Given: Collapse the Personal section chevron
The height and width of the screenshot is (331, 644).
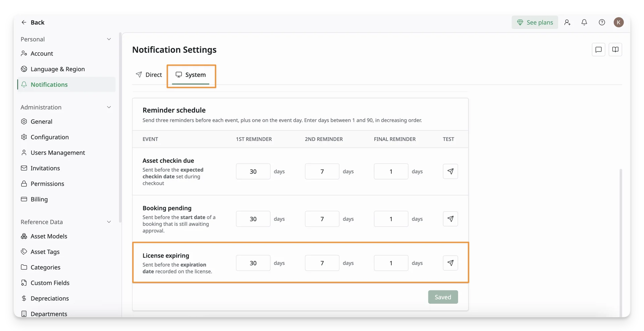Looking at the screenshot, I should point(109,39).
